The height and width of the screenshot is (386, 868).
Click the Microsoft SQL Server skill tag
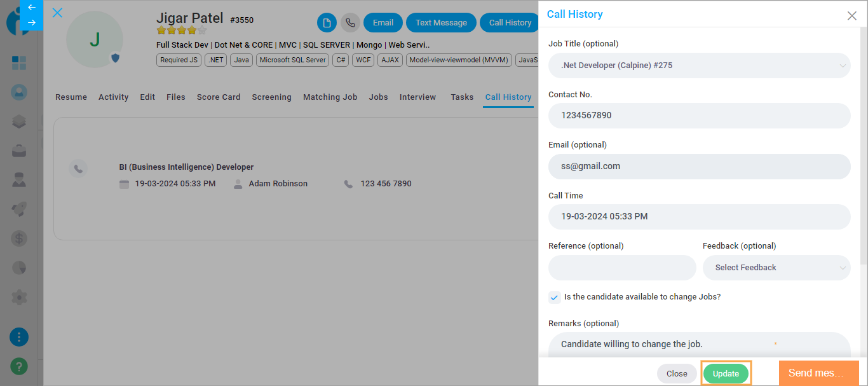coord(293,60)
